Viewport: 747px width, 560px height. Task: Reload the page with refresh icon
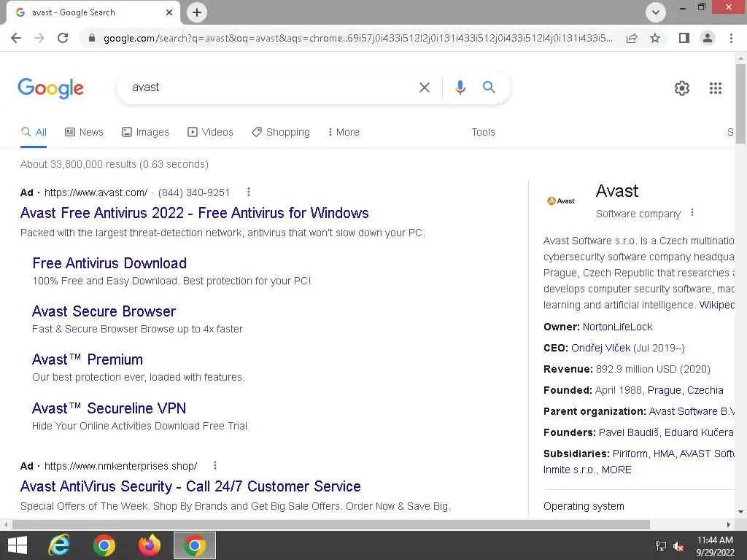pos(63,38)
